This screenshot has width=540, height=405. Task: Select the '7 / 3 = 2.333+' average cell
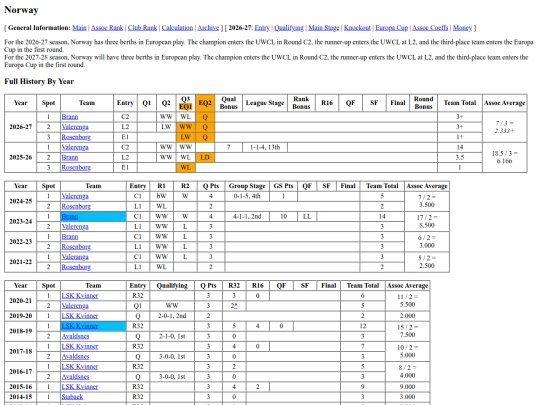[505, 127]
